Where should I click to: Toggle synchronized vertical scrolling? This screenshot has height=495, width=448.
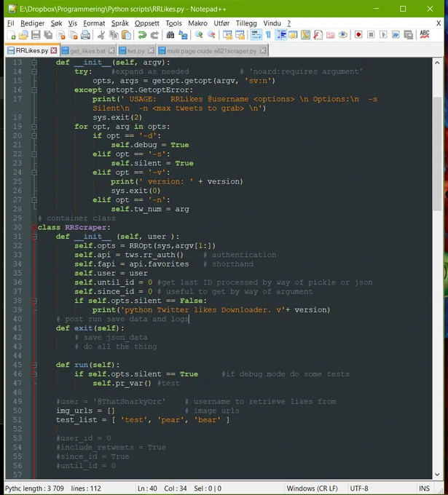[227, 35]
